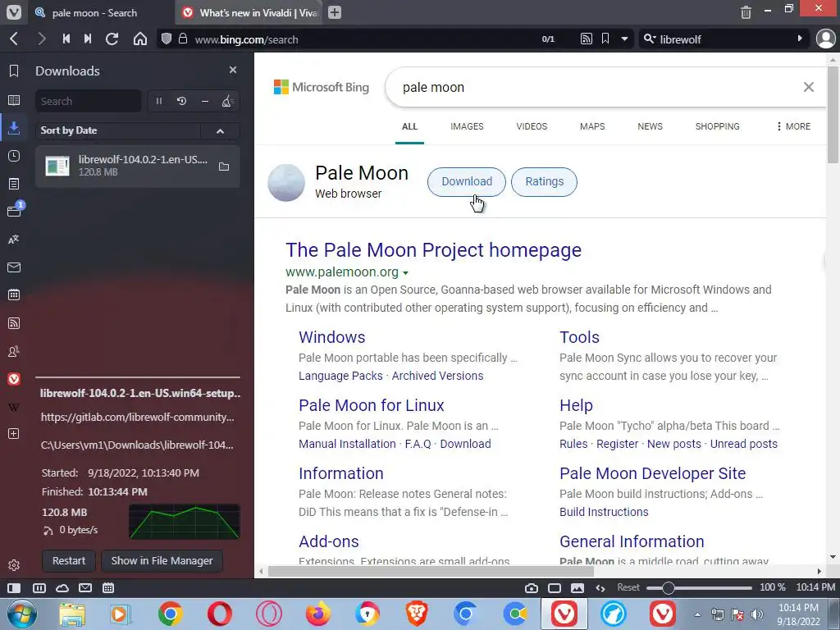The height and width of the screenshot is (630, 840).
Task: Open the user profile avatar
Action: click(x=825, y=39)
